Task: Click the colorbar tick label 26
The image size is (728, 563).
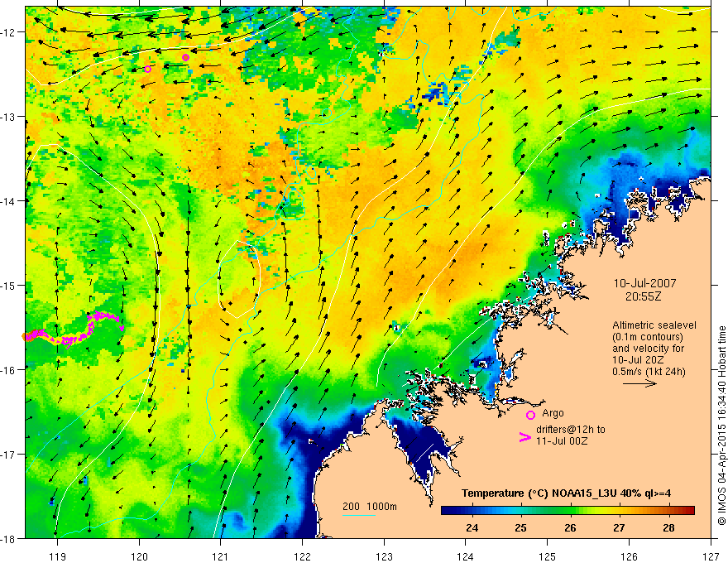Action: pyautogui.click(x=570, y=527)
